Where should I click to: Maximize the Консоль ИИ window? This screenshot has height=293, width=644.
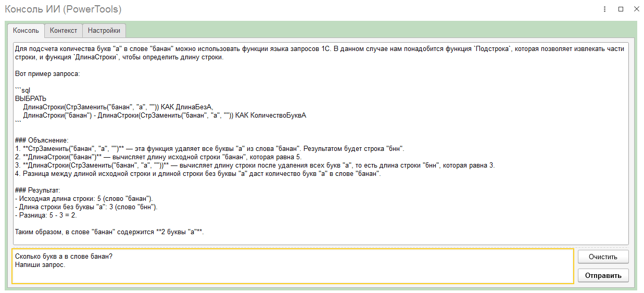point(621,9)
